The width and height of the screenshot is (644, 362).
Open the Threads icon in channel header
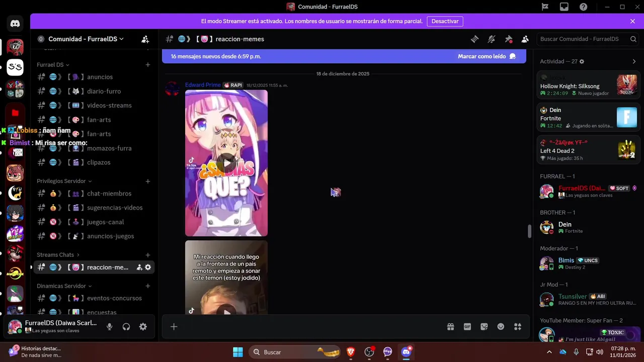click(x=474, y=39)
